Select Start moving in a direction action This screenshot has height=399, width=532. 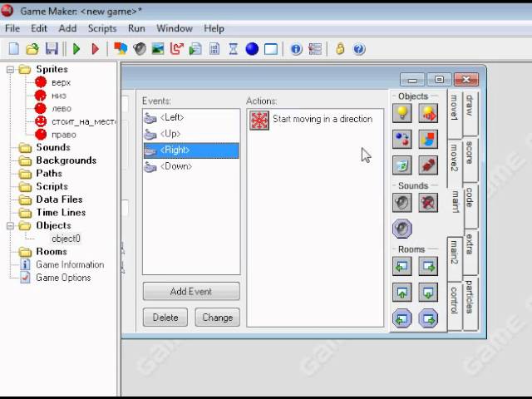point(315,120)
